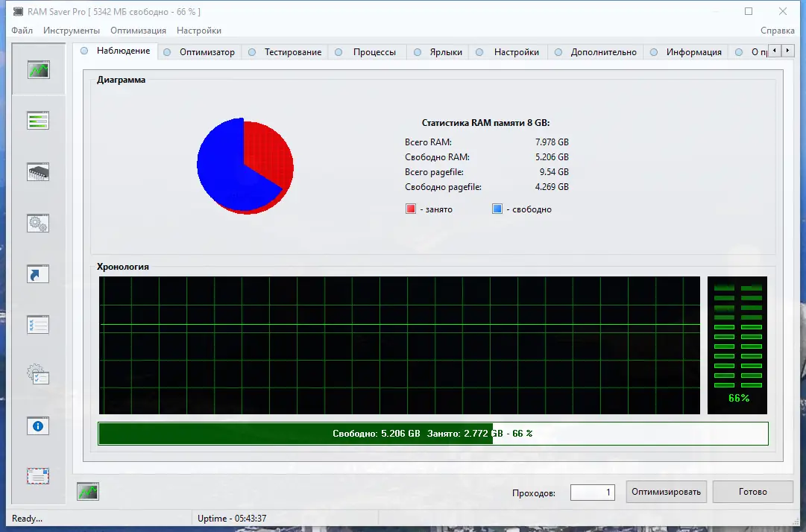This screenshot has height=532, width=806.
Task: Open shortcuts using the arrow sidebar icon
Action: pyautogui.click(x=38, y=273)
